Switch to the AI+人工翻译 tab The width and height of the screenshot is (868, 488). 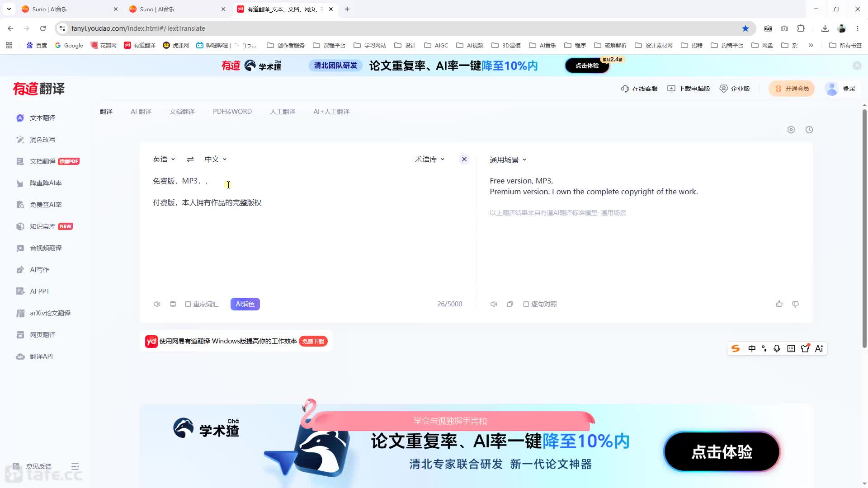(x=331, y=112)
